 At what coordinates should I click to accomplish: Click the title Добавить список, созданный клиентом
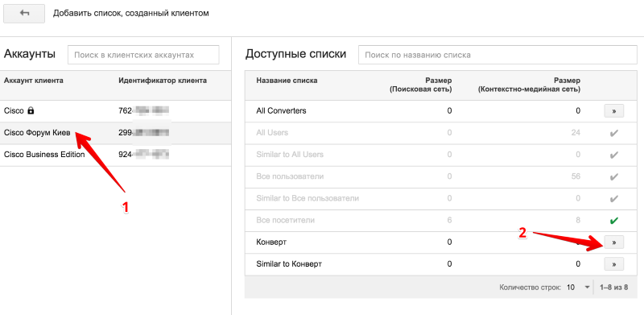[x=131, y=13]
